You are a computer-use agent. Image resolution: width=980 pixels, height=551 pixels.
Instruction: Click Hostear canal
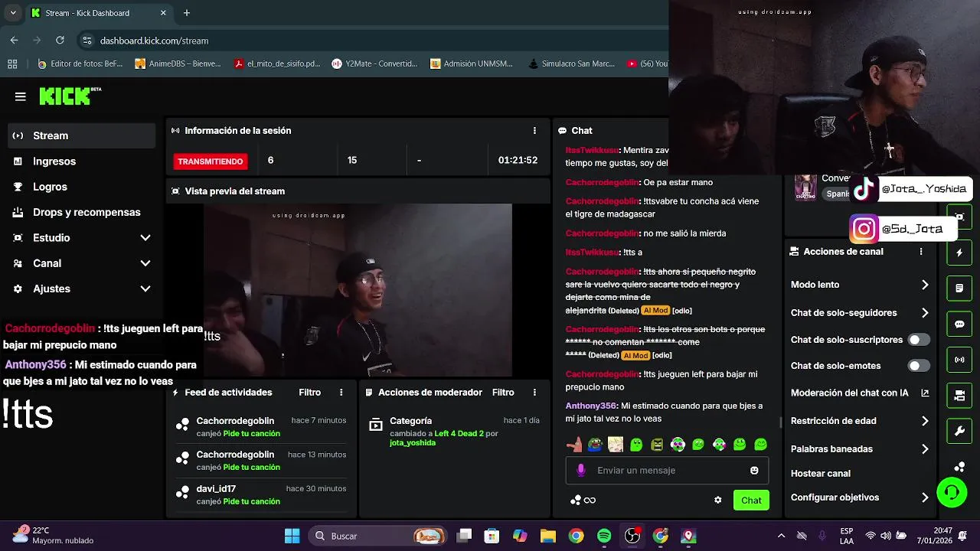[x=821, y=474]
